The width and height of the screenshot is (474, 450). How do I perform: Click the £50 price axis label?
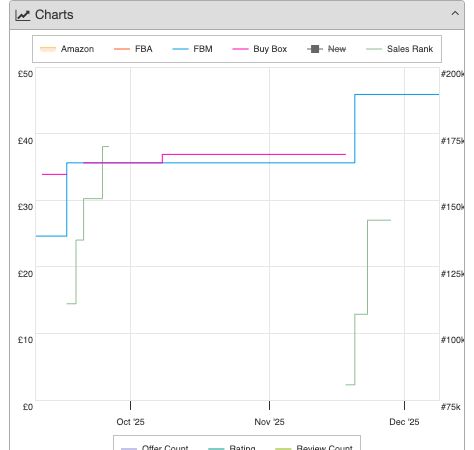pyautogui.click(x=25, y=74)
